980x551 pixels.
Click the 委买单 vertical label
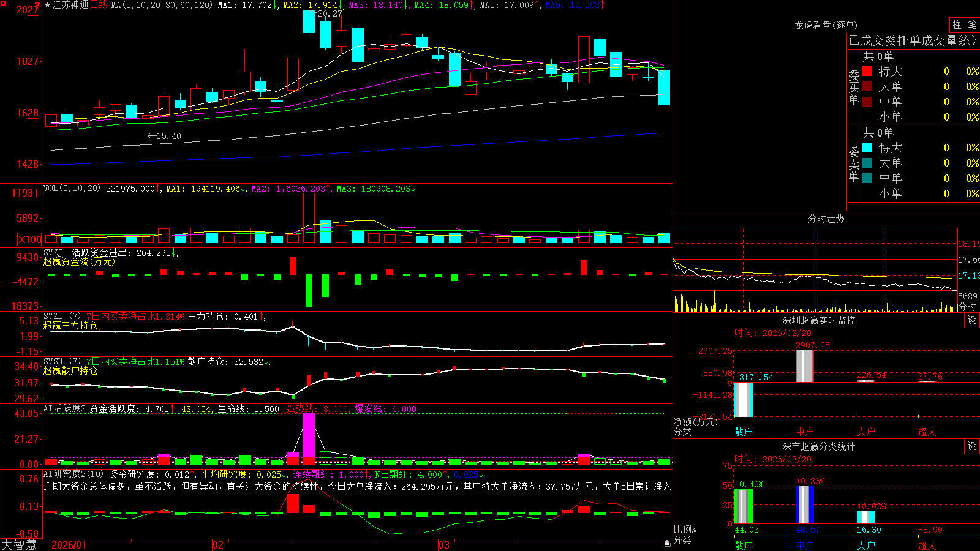tap(854, 87)
